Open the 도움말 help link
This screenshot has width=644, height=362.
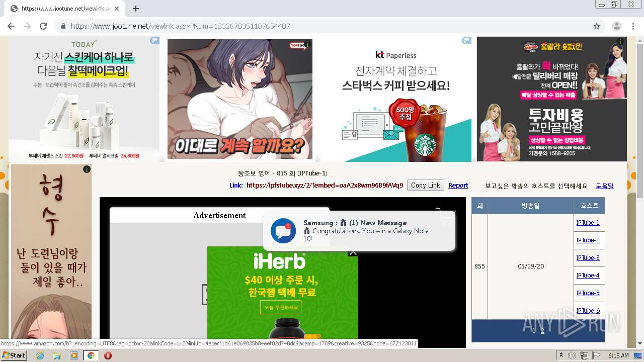coord(604,186)
